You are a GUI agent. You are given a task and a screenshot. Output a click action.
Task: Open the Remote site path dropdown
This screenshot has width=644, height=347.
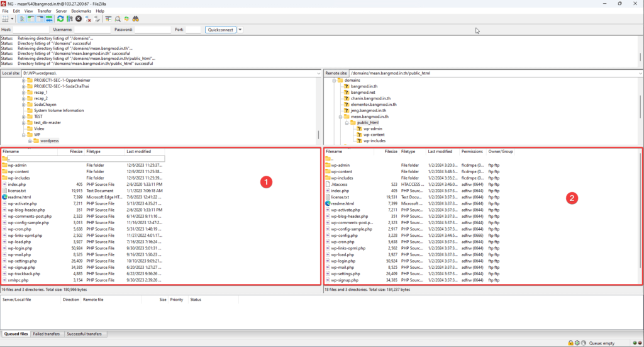click(x=640, y=73)
